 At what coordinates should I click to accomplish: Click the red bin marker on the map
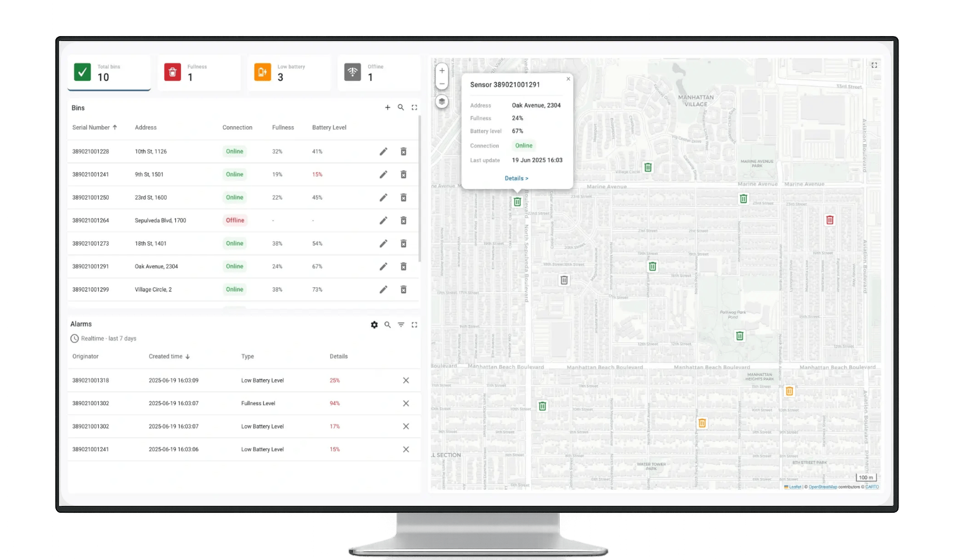pyautogui.click(x=829, y=219)
